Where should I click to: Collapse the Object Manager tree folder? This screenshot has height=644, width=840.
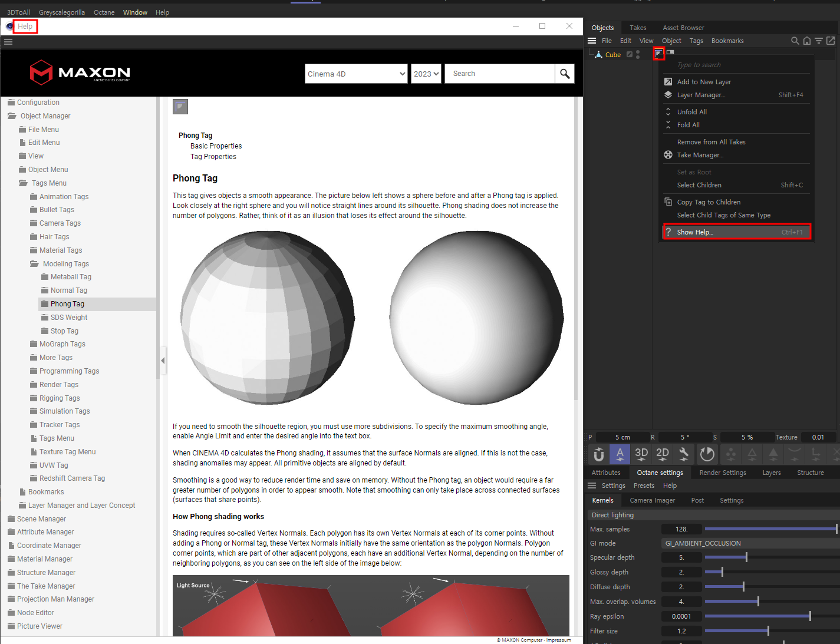(x=12, y=116)
